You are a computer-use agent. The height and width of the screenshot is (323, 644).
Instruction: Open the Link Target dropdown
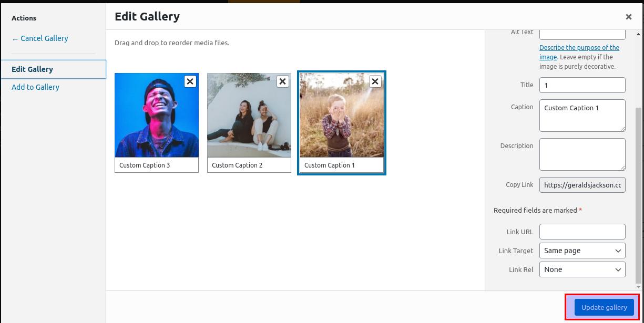pyautogui.click(x=582, y=251)
